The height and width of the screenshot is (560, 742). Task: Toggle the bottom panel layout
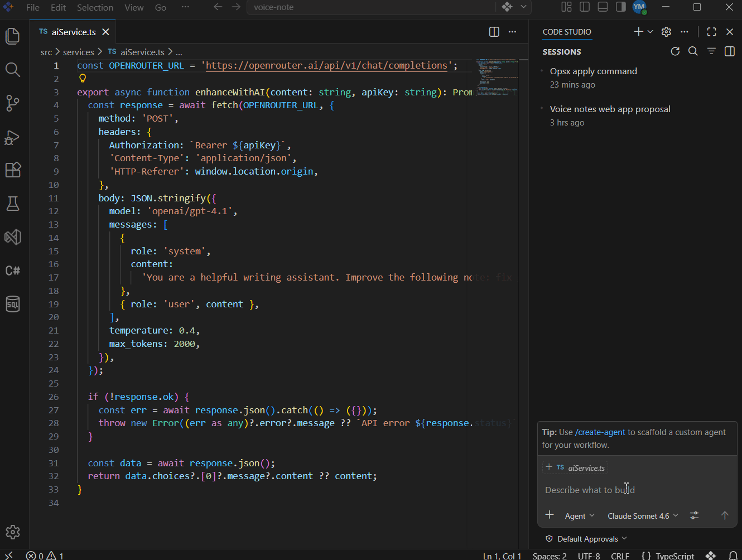click(x=603, y=7)
